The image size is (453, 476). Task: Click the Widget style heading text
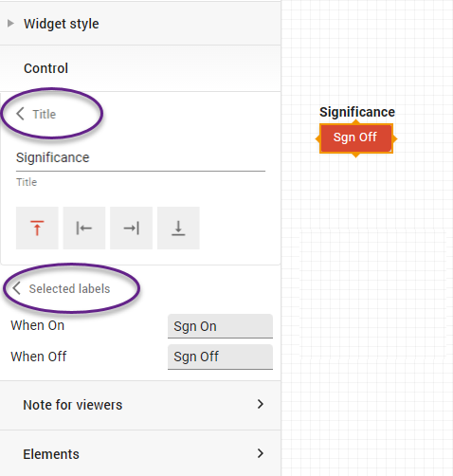tap(62, 24)
